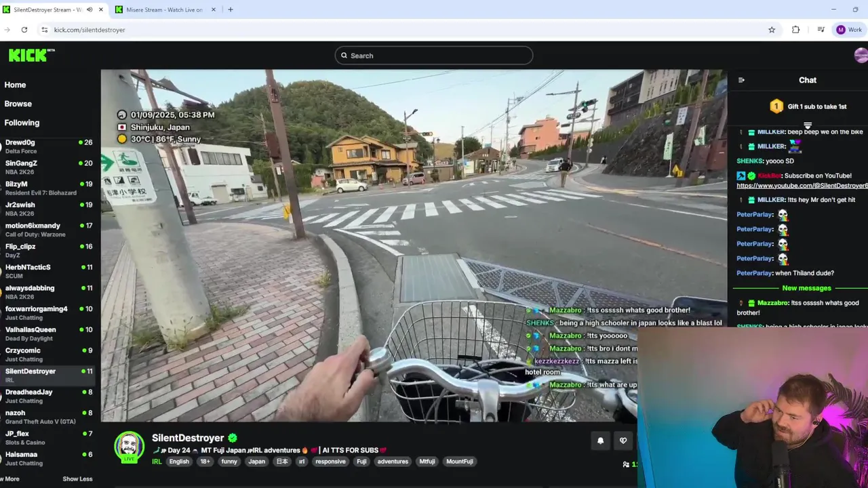The width and height of the screenshot is (868, 488).
Task: Click the live stream video player
Action: [414, 245]
